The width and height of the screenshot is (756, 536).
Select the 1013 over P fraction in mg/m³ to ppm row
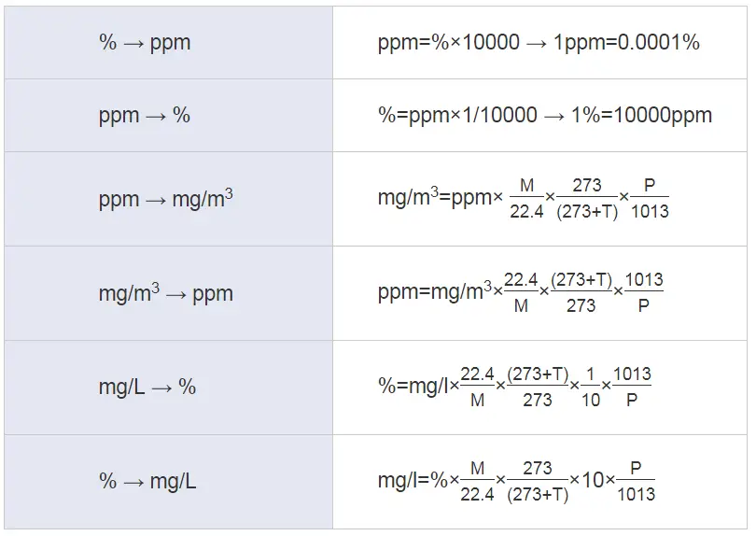click(644, 292)
